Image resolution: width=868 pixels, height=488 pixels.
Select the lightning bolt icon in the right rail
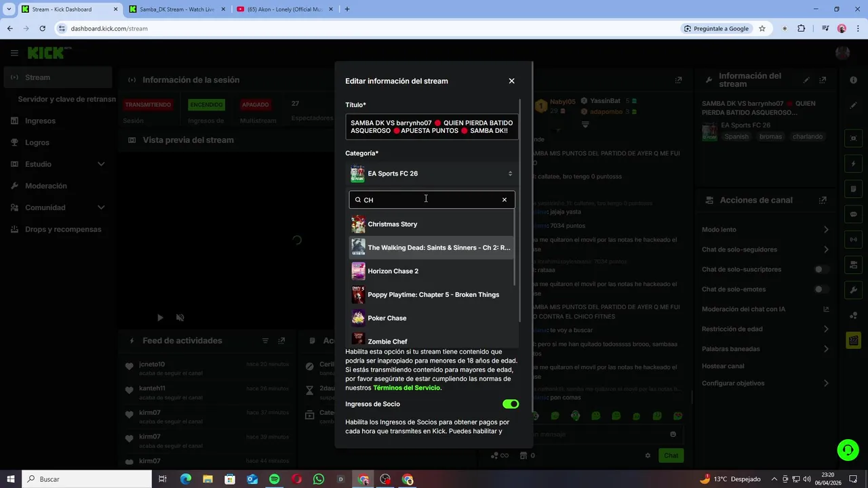click(x=854, y=164)
